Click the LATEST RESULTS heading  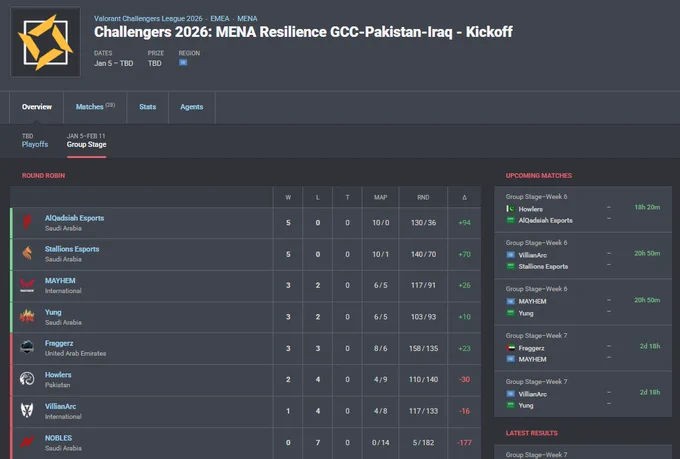[532, 433]
